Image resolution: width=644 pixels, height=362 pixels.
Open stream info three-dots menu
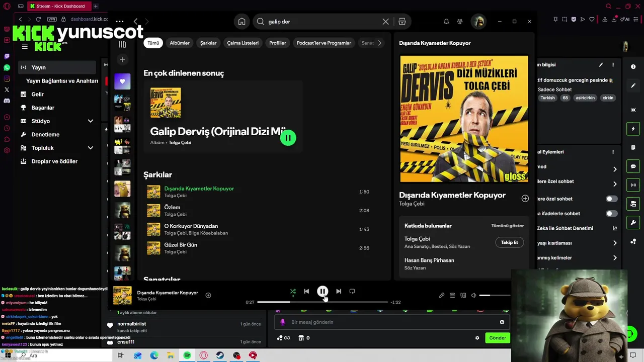613,65
